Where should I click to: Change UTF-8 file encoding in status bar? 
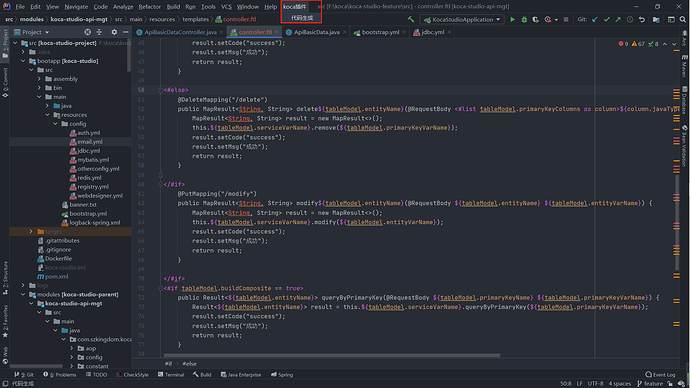[x=595, y=384]
